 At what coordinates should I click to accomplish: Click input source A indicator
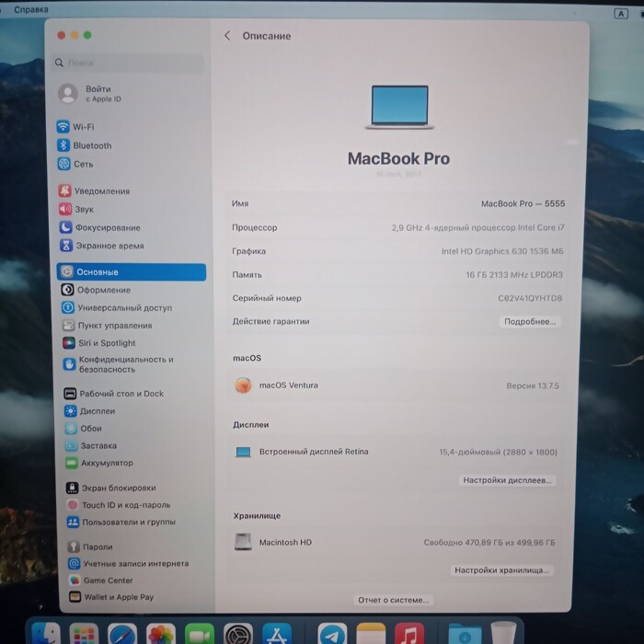[621, 14]
